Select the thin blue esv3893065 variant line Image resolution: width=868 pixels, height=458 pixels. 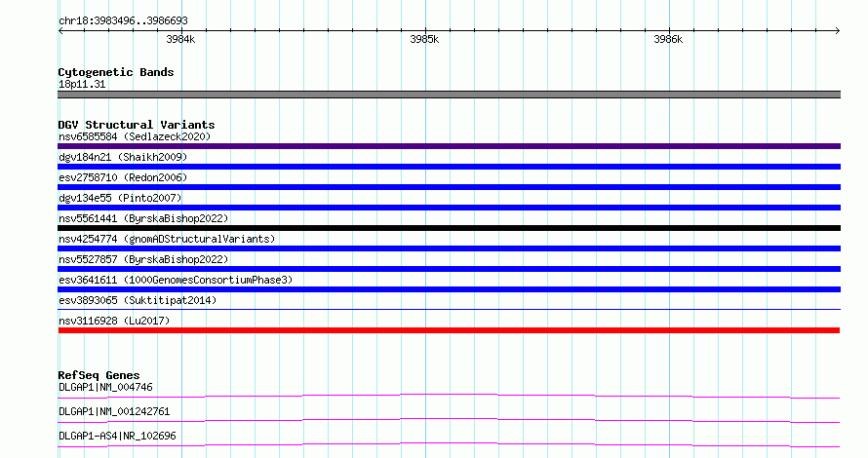449,309
